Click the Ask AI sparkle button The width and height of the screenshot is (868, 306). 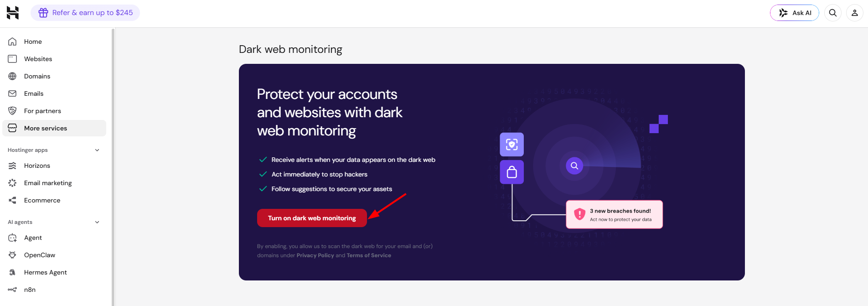[x=795, y=13]
